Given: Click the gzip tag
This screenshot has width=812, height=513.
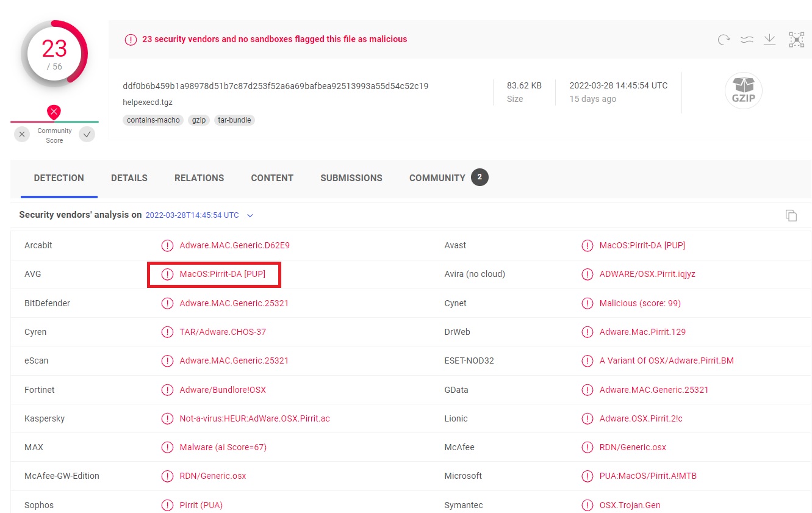Looking at the screenshot, I should pos(199,120).
